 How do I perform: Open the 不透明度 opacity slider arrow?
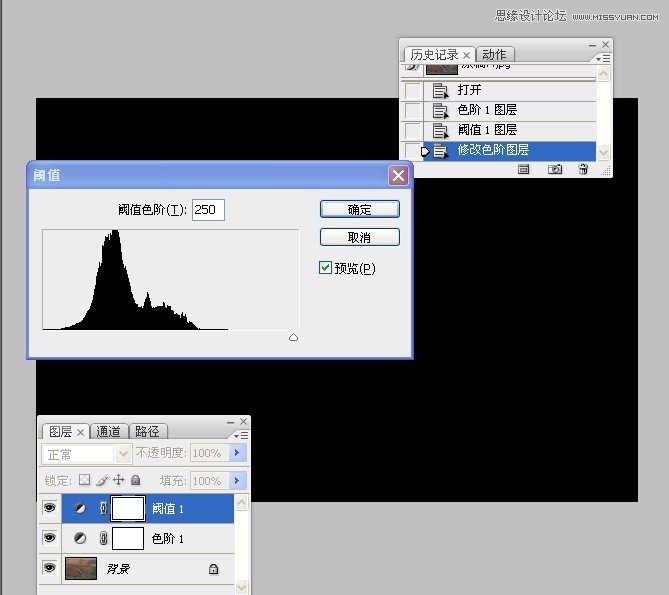(x=237, y=453)
